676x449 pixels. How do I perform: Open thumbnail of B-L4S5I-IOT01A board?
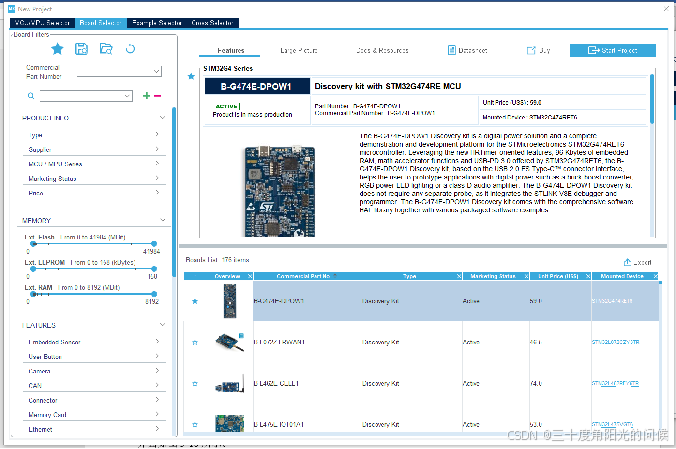230,424
